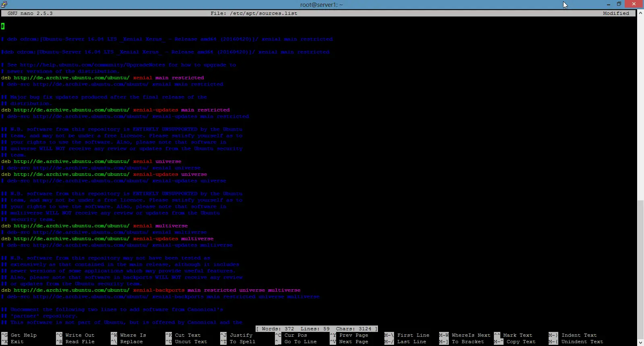This screenshot has width=644, height=346.
Task: Click the comment 'Major bug fix updates produced'
Action: [104, 97]
